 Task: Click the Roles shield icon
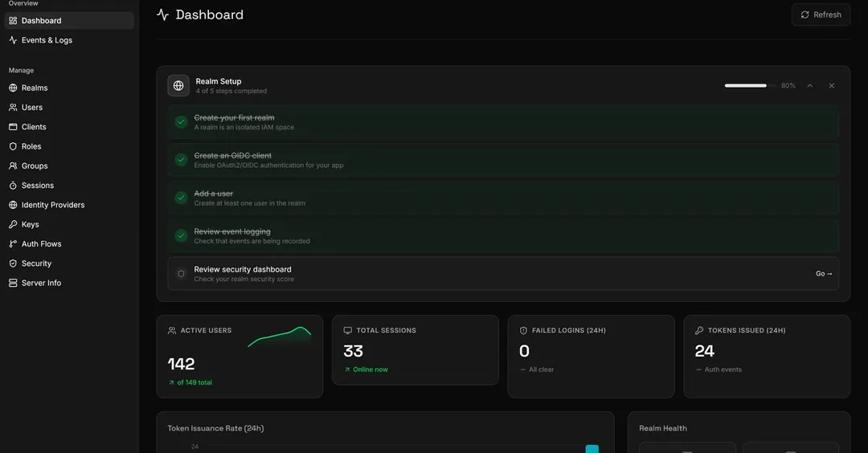coord(13,146)
